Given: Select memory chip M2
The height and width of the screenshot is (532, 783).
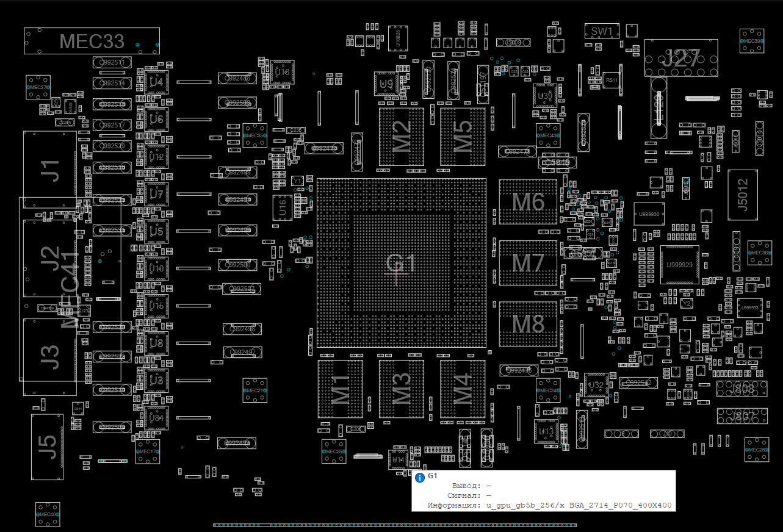Looking at the screenshot, I should [x=401, y=137].
